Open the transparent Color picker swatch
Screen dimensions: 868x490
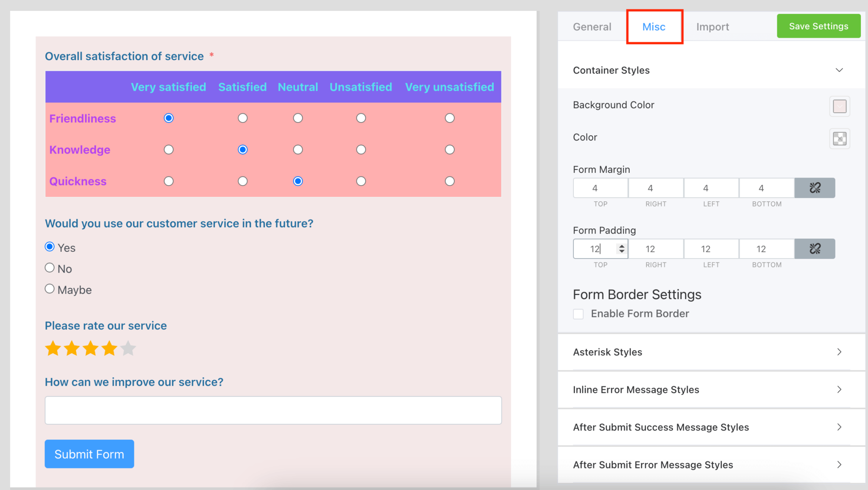coord(840,139)
